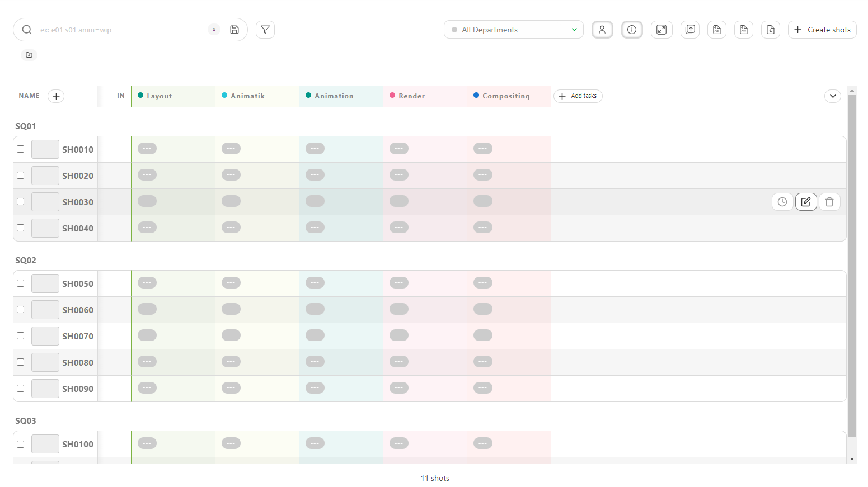868x487 pixels.
Task: Open shot SH0010 name link
Action: click(x=78, y=150)
